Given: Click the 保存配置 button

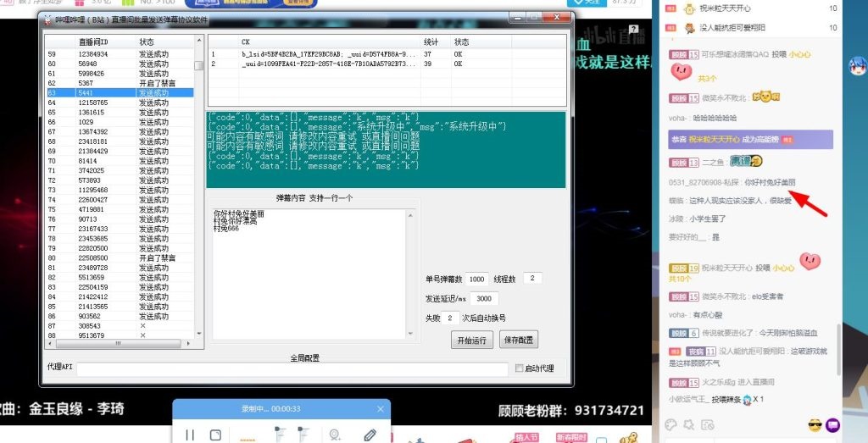Looking at the screenshot, I should (519, 340).
